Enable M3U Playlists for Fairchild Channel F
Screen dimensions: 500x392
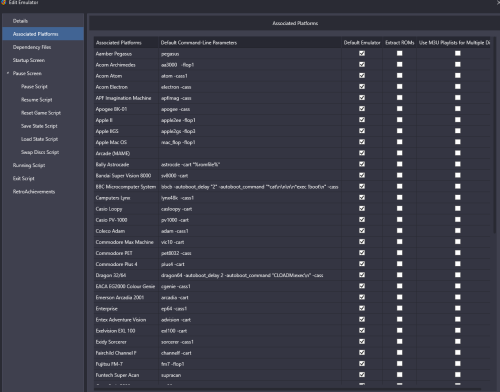[x=458, y=353]
